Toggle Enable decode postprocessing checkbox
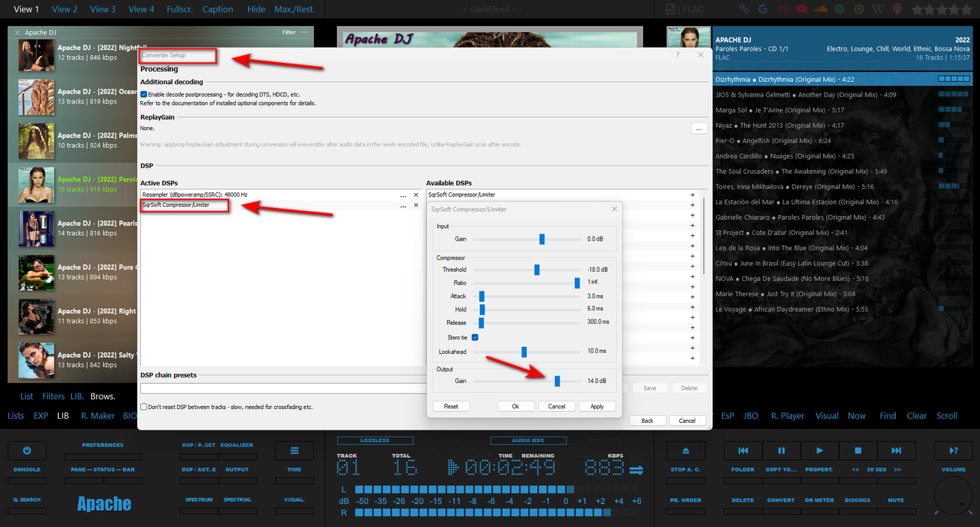Viewport: 980px width, 527px height. (x=144, y=94)
